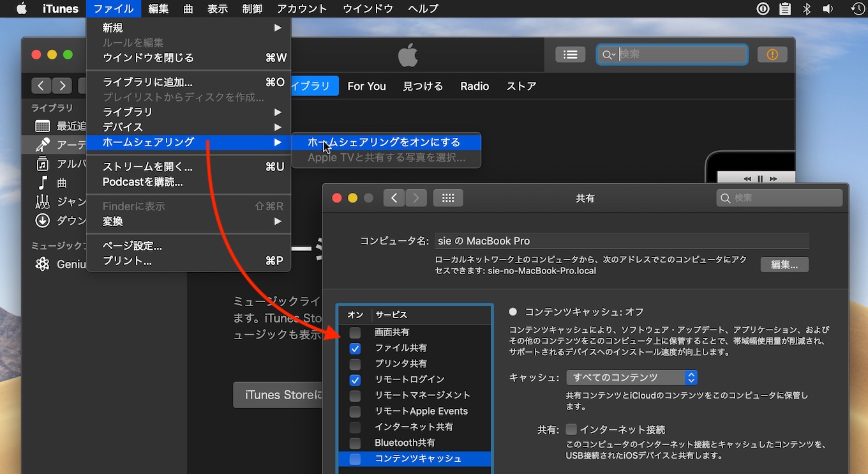Open the ウインドウ menu
This screenshot has height=474, width=868.
pos(368,8)
